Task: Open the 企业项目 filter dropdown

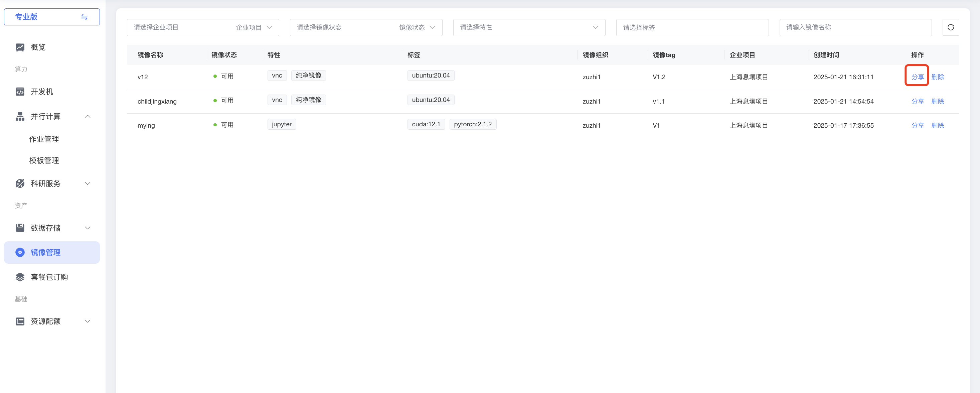Action: pos(203,27)
